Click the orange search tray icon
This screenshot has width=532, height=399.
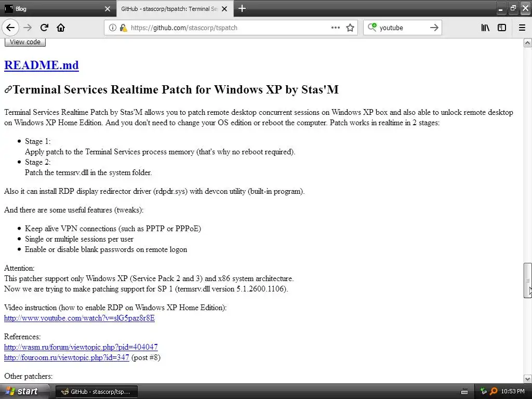click(x=494, y=391)
